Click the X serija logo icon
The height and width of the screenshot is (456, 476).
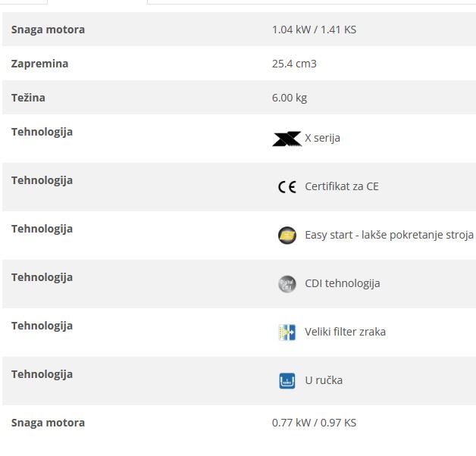point(287,139)
